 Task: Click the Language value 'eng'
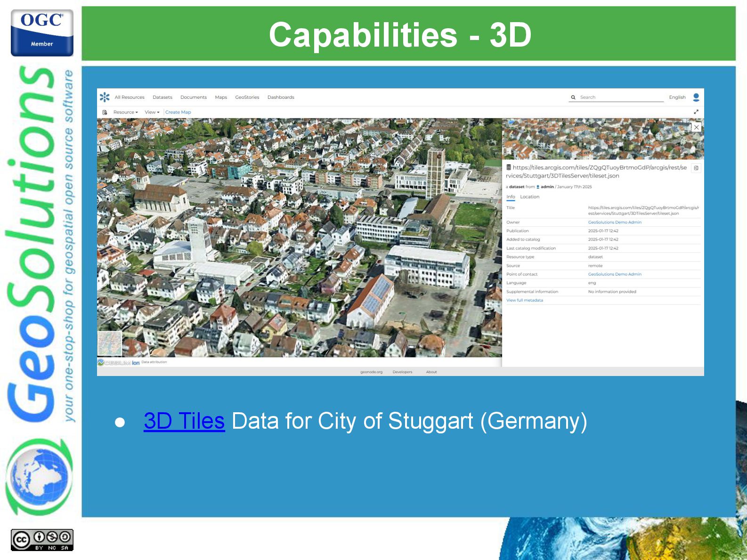(592, 283)
